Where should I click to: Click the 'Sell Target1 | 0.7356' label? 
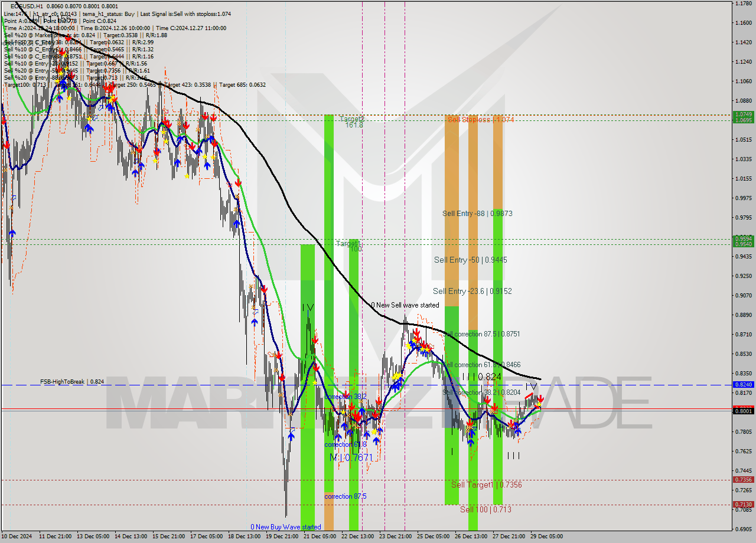[487, 485]
